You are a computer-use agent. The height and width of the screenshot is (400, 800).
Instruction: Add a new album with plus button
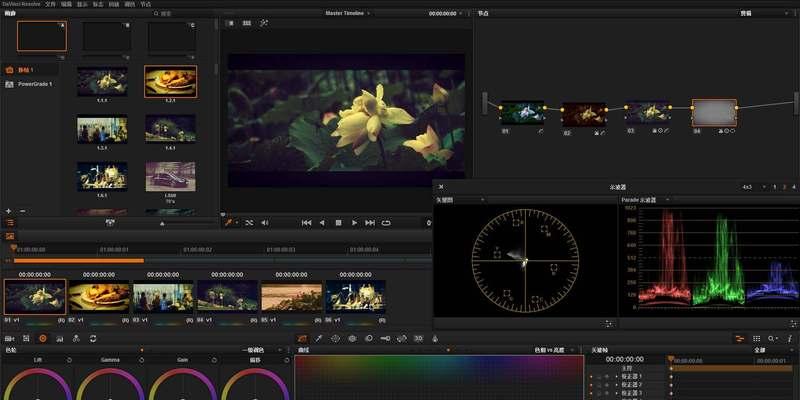(9, 211)
